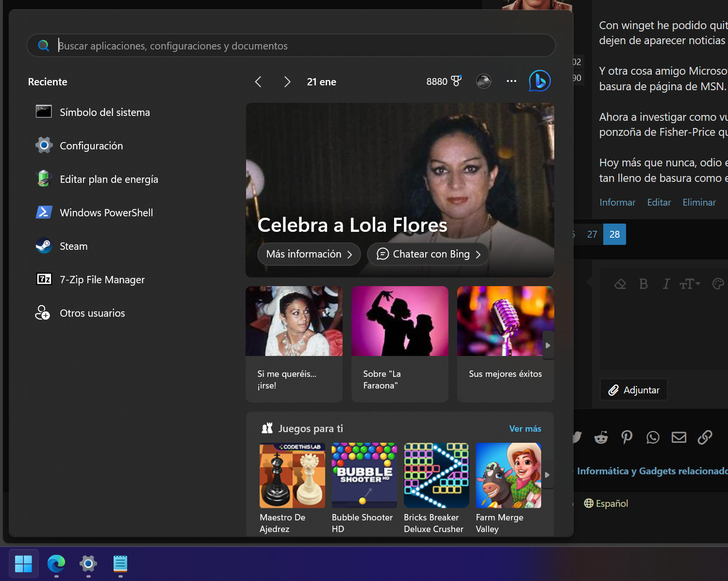
Task: Launch Windows PowerShell from recent list
Action: click(94, 212)
